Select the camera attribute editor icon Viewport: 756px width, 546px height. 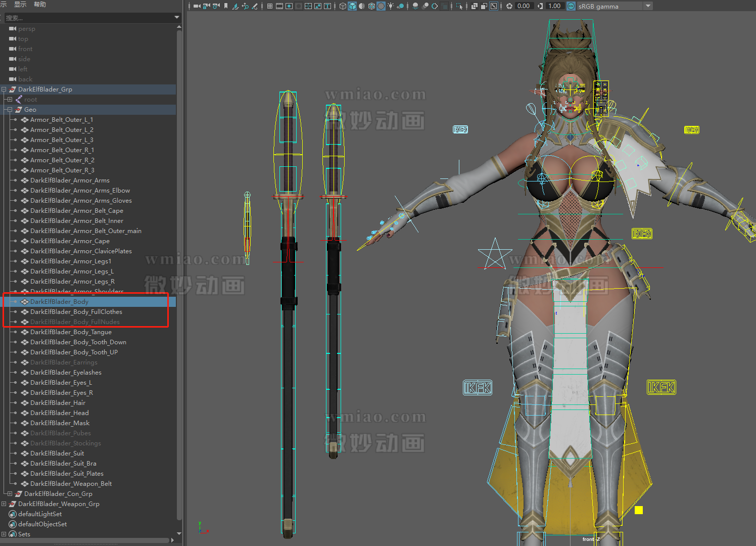(215, 6)
